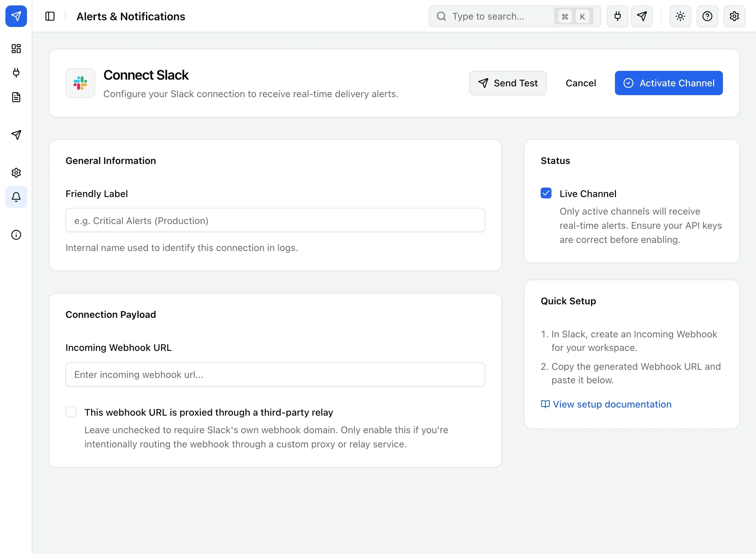Click 'Internal name used to identify' helper text
The image size is (756, 554).
pyautogui.click(x=182, y=248)
